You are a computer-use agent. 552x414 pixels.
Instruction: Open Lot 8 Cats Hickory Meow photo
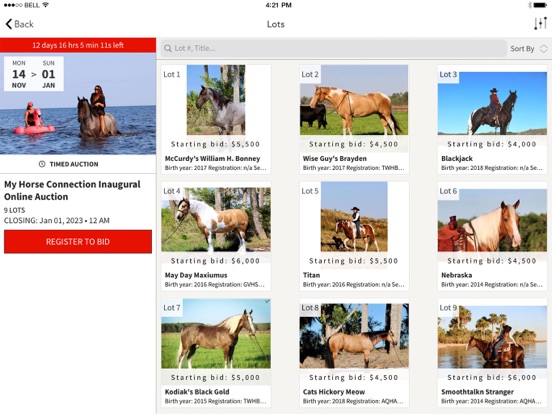354,336
